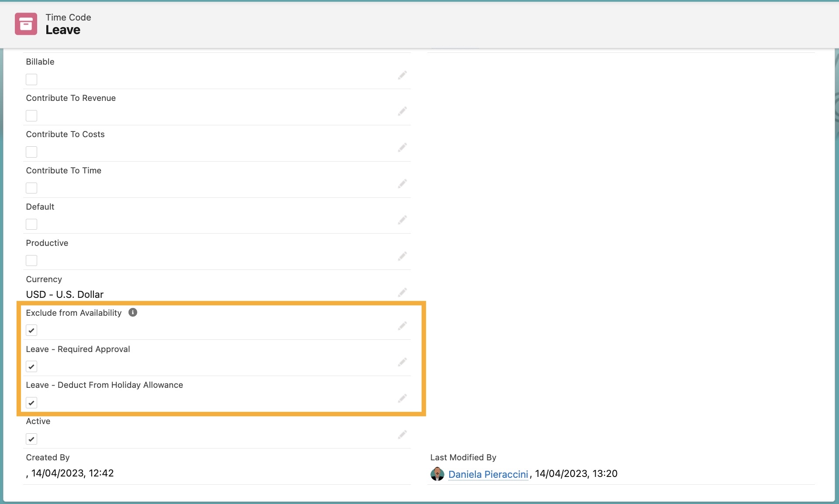Click the Exclude from Availability label

74,313
